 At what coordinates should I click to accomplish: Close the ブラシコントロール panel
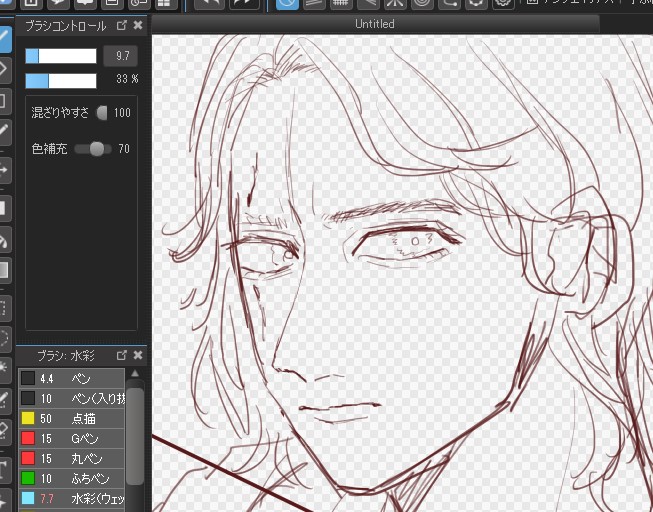[x=138, y=25]
